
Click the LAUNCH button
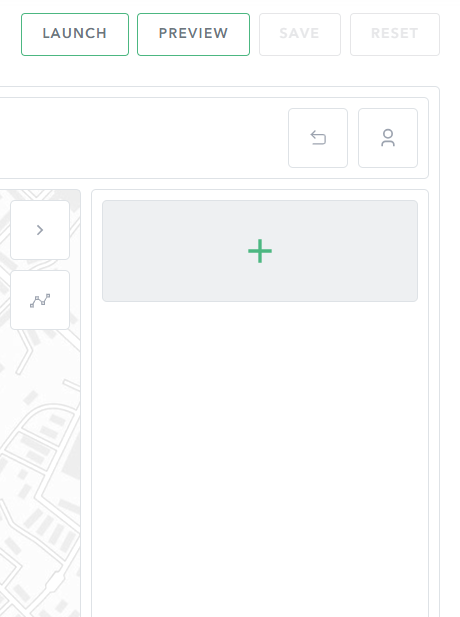click(x=75, y=34)
